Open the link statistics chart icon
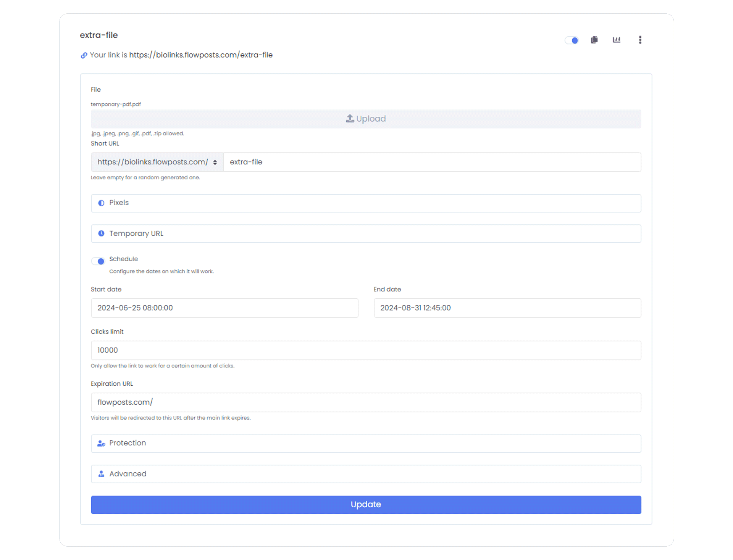Viewport: 733px width, 560px height. [x=617, y=40]
